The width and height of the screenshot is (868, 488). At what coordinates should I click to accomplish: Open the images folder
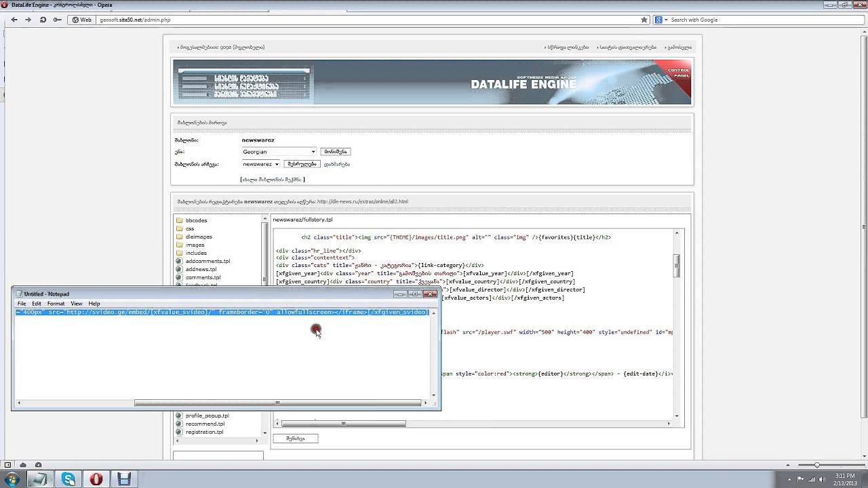click(x=195, y=245)
